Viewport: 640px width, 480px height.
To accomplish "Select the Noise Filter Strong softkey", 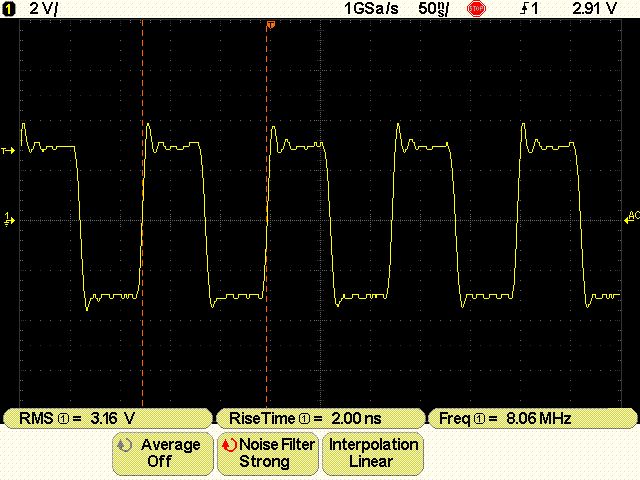I will point(268,453).
